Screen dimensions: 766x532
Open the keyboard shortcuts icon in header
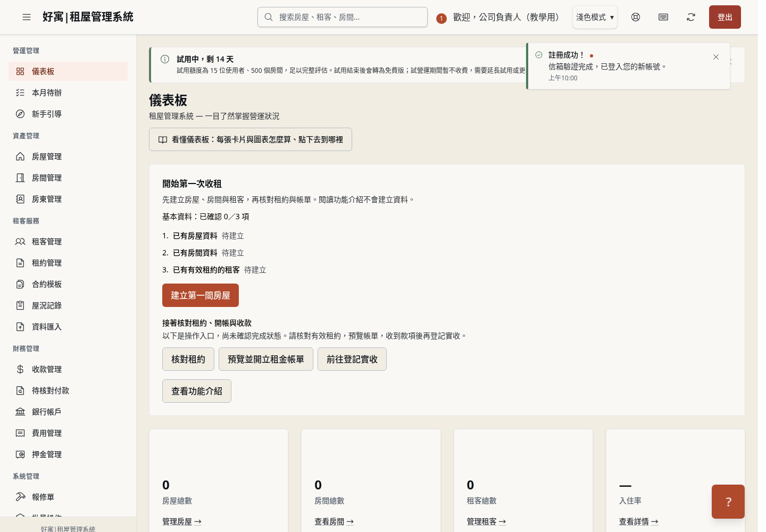click(x=663, y=17)
